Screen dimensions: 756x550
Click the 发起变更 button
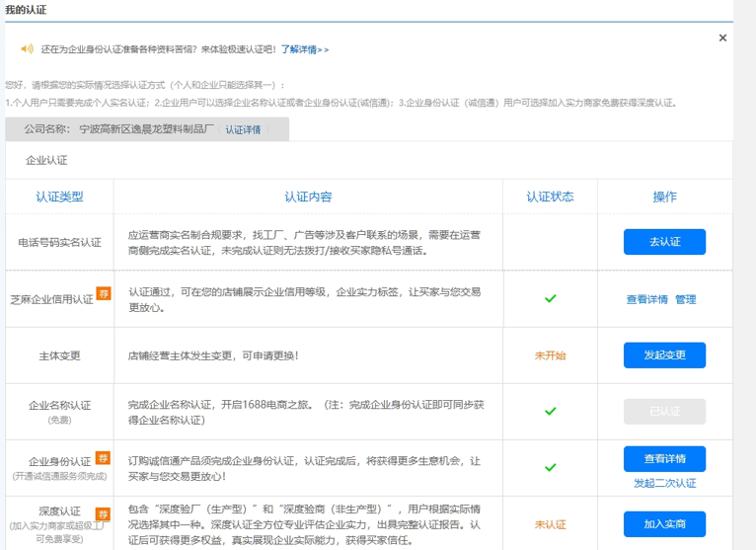pyautogui.click(x=664, y=355)
